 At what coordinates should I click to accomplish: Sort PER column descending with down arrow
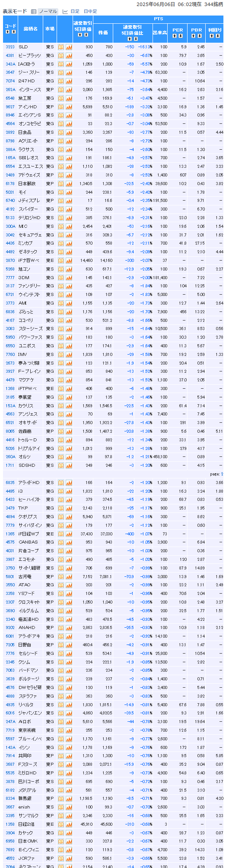[x=181, y=36]
